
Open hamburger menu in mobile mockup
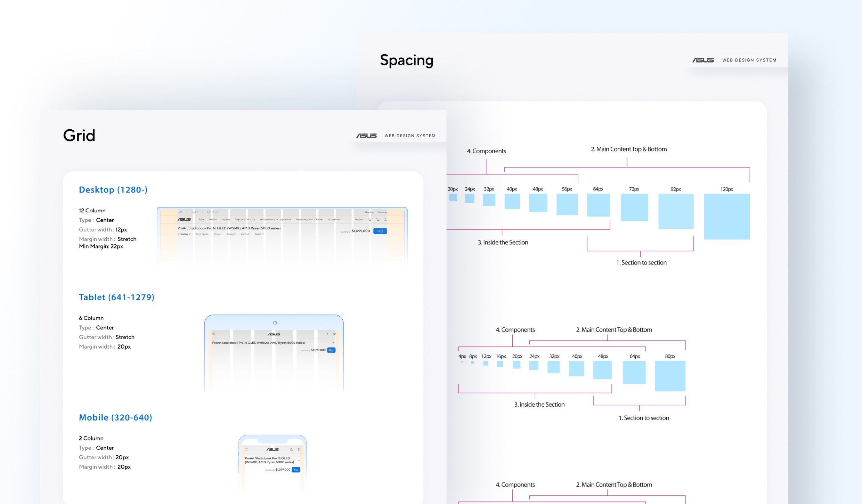pos(246,449)
